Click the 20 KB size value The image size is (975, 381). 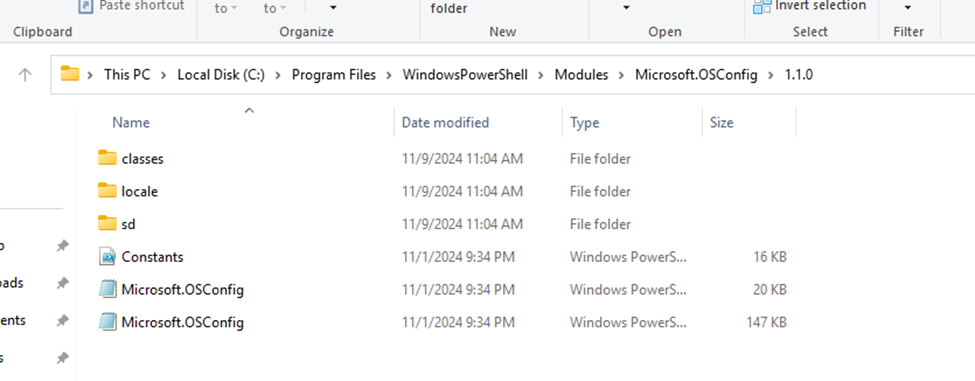pyautogui.click(x=770, y=290)
